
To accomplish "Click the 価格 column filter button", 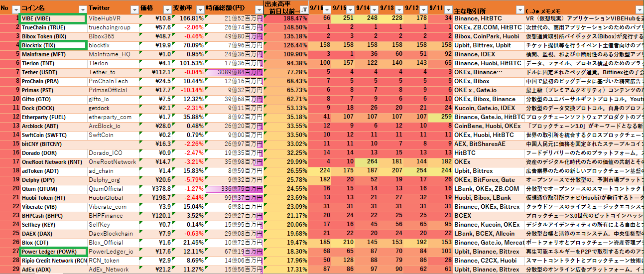I will click(x=167, y=9).
